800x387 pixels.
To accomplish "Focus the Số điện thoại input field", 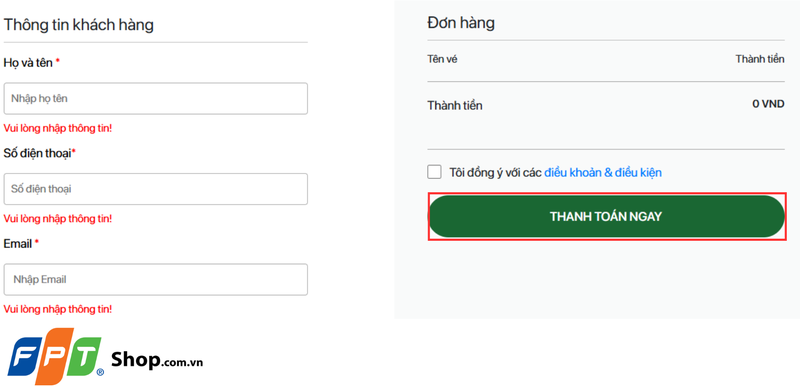I will [x=156, y=189].
